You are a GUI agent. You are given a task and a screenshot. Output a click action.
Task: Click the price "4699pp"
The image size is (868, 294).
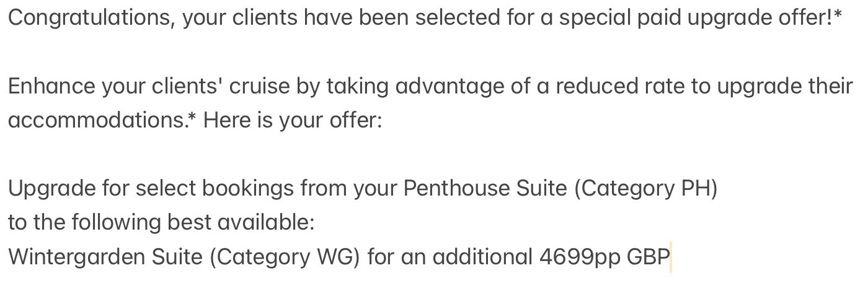pyautogui.click(x=580, y=257)
